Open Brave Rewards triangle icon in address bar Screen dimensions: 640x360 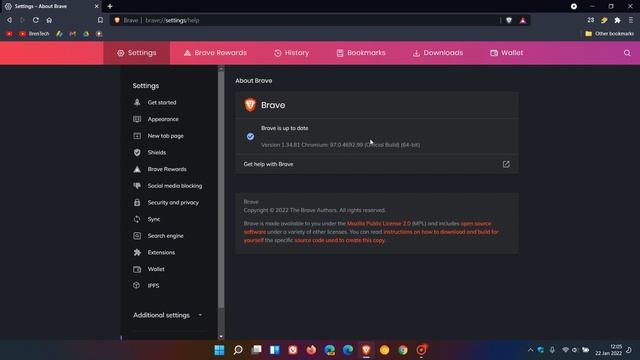tap(523, 20)
